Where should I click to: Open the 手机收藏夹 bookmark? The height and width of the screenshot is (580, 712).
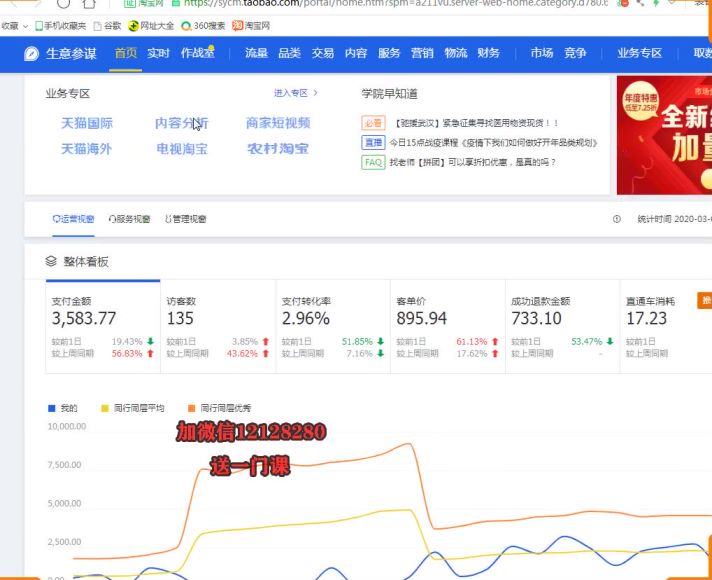point(60,26)
